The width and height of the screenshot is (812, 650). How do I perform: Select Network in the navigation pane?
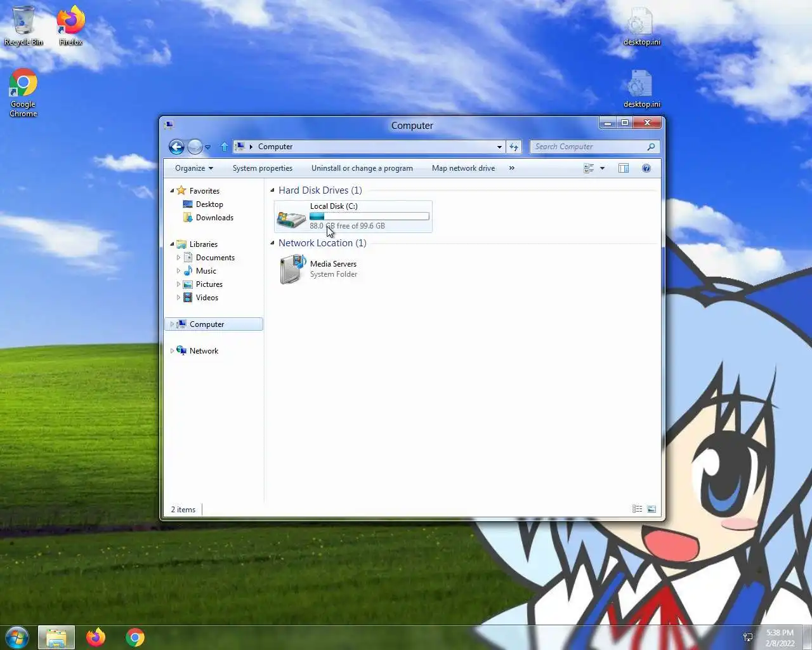(x=204, y=351)
